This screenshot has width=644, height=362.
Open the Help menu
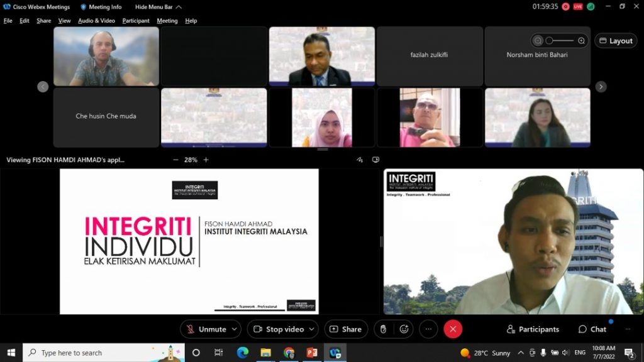pyautogui.click(x=191, y=21)
